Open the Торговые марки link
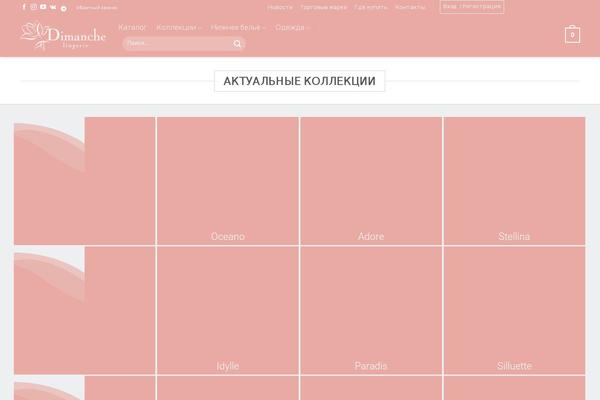Screen dimensions: 600x400 (x=324, y=7)
